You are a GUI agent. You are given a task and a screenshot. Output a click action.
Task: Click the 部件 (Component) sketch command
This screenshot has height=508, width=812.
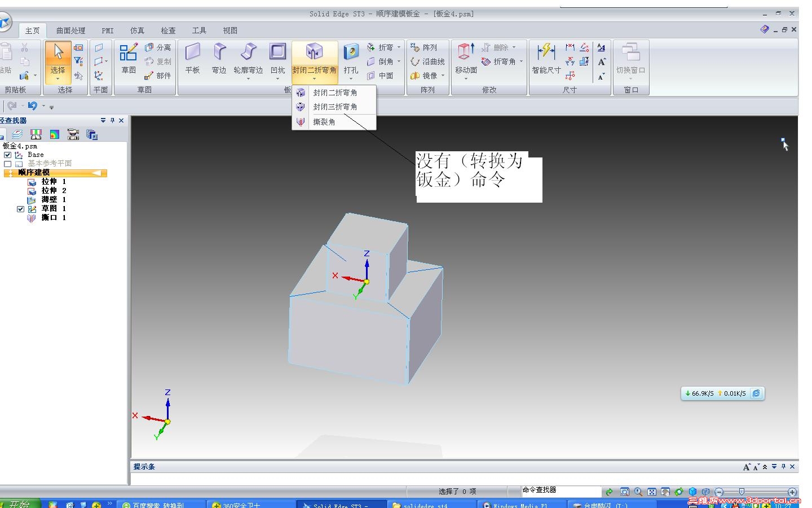(158, 76)
